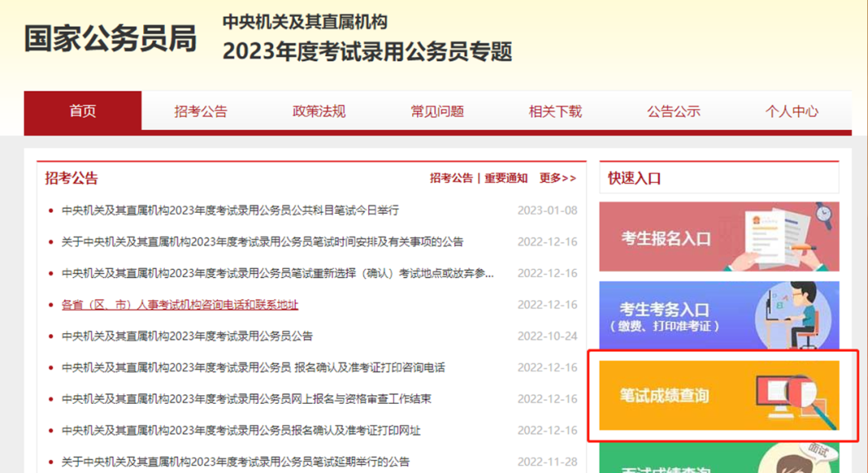The height and width of the screenshot is (473, 868).
Task: Open notice 网上报名与资格审查工作结束
Action: tap(247, 399)
